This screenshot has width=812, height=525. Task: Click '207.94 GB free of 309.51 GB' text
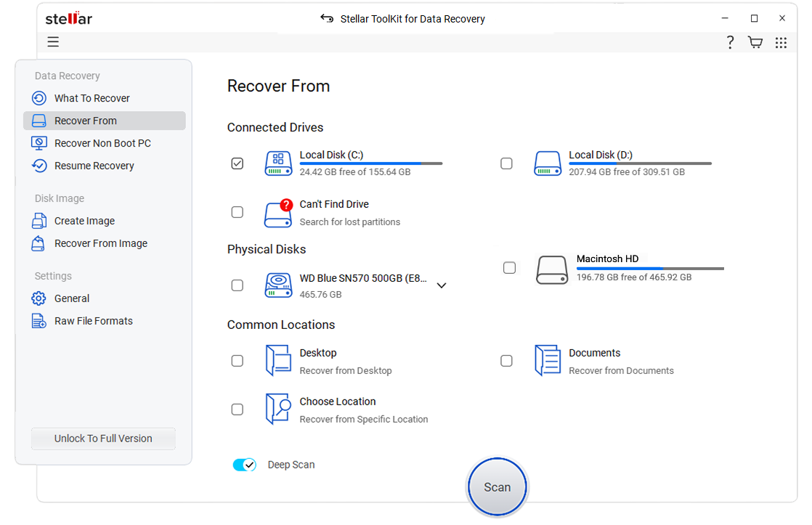(x=627, y=172)
